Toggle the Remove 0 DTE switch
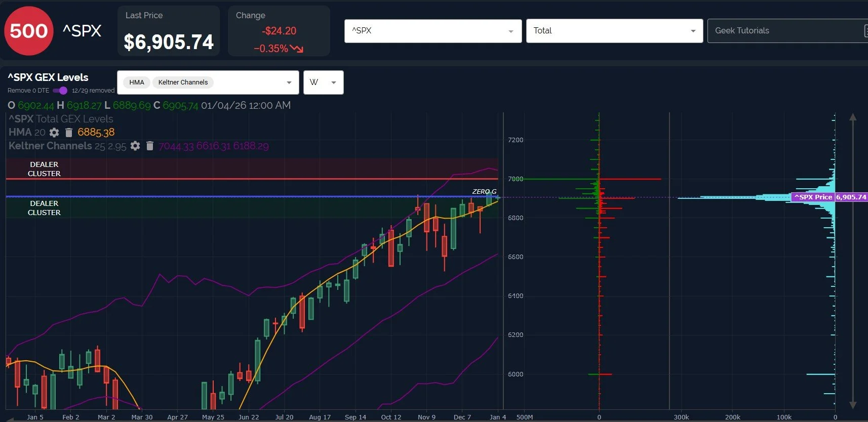This screenshot has width=868, height=422. pyautogui.click(x=60, y=91)
